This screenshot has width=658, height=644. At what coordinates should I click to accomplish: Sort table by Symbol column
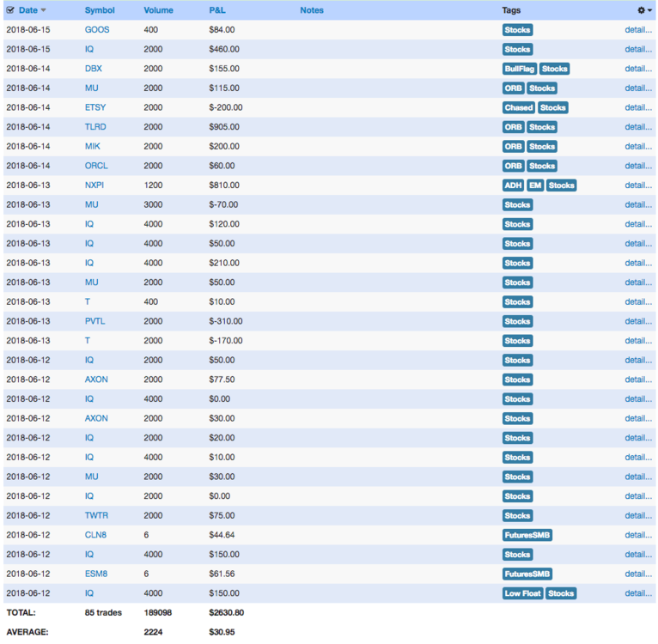(x=100, y=10)
